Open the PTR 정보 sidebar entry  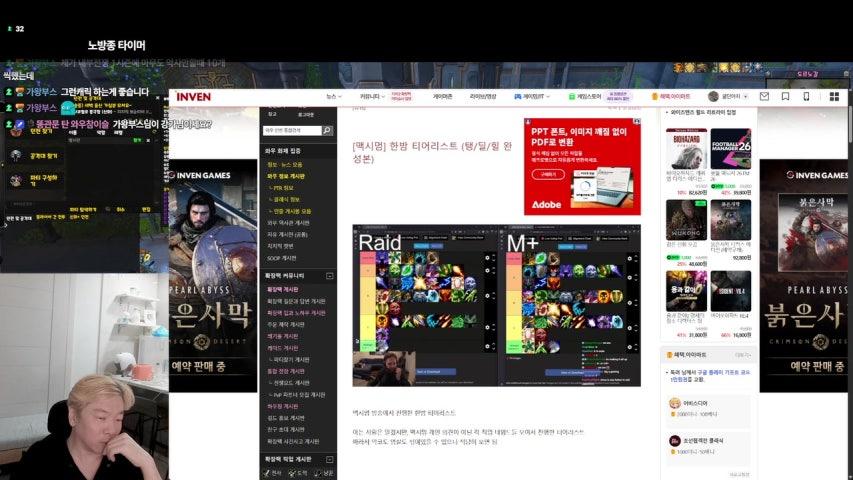pos(282,188)
